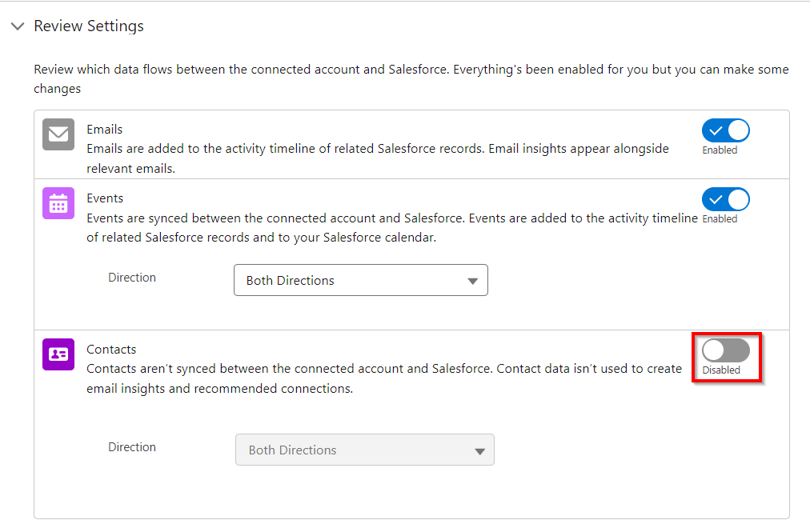Select the Contacts row title
810x532 pixels.
point(111,350)
